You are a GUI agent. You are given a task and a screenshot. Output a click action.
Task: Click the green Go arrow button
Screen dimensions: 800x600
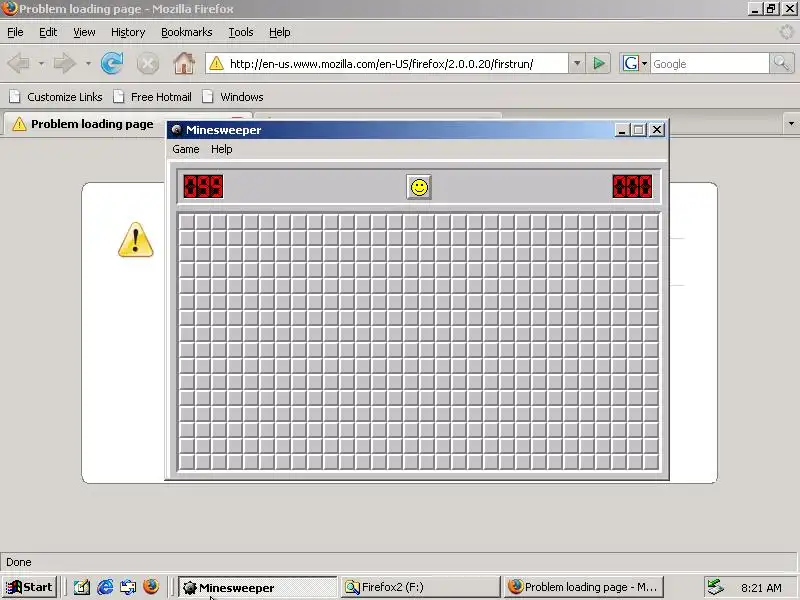(x=598, y=63)
